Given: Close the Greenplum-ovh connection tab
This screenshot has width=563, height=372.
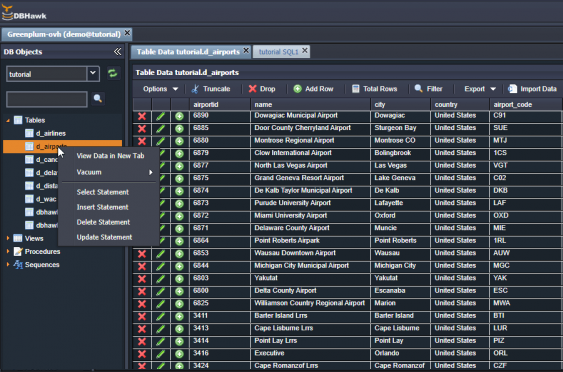Looking at the screenshot, I should pos(127,33).
